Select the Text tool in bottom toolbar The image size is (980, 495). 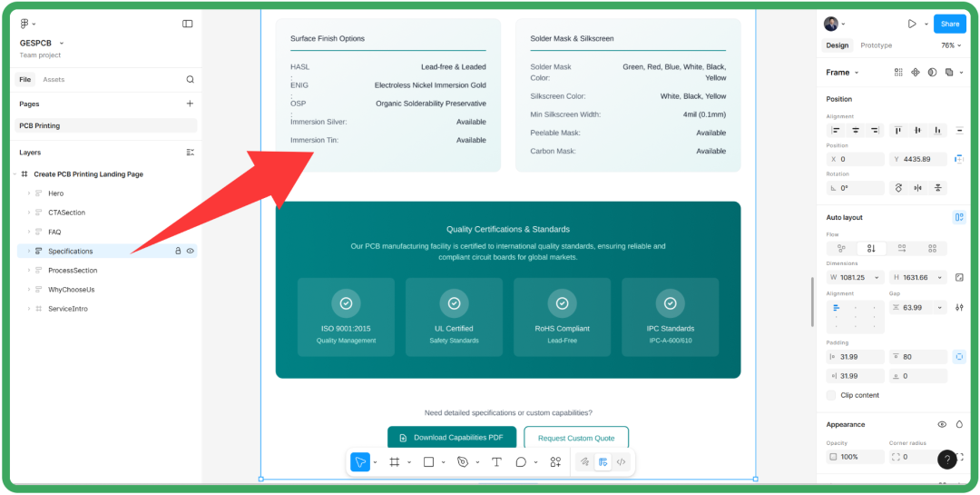coord(496,462)
